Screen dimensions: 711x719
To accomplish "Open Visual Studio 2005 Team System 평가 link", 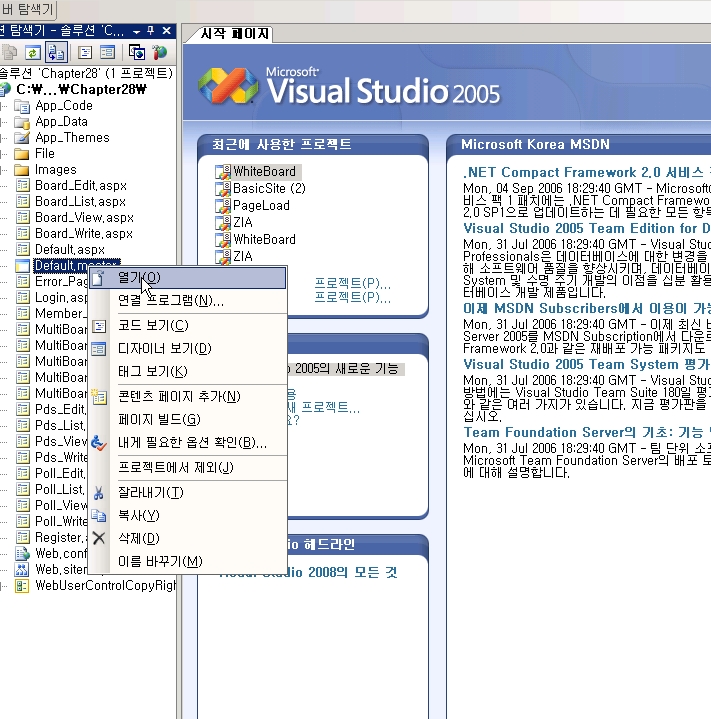I will pos(587,365).
